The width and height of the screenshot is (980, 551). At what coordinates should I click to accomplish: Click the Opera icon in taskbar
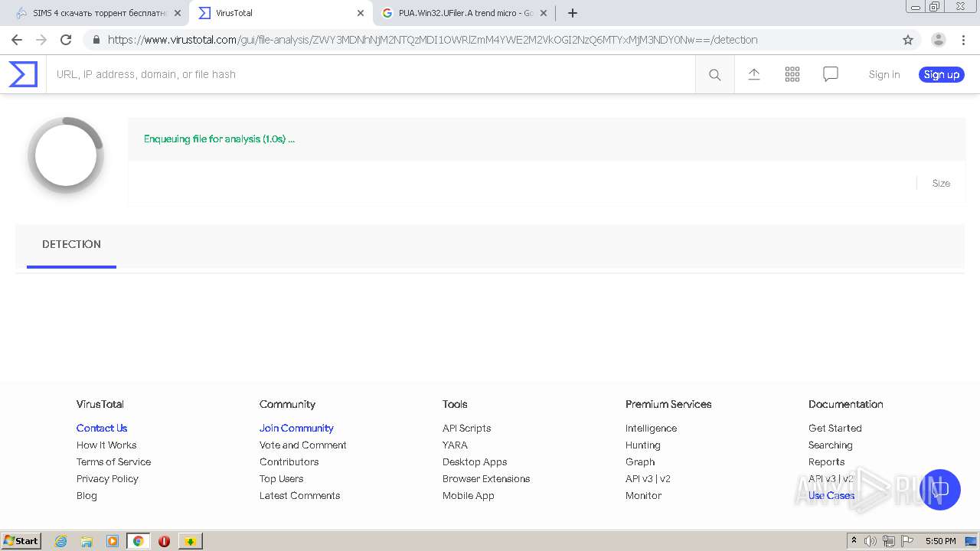pos(164,541)
